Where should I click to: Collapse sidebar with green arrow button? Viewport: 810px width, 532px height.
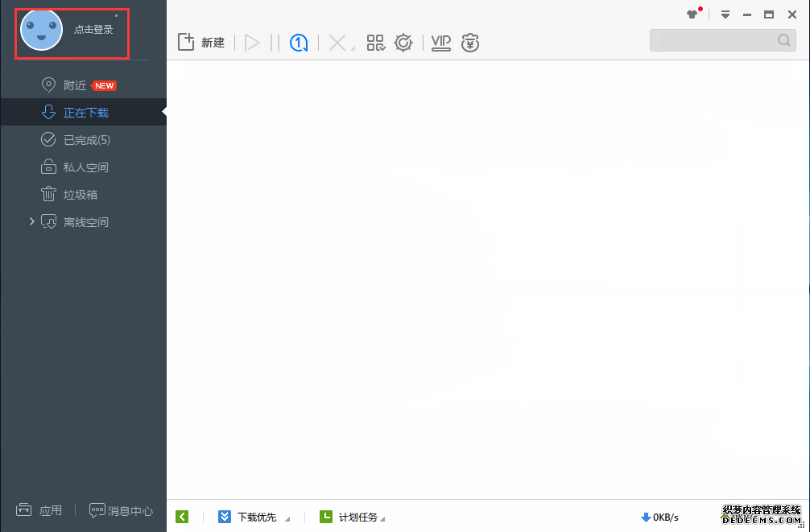182,517
